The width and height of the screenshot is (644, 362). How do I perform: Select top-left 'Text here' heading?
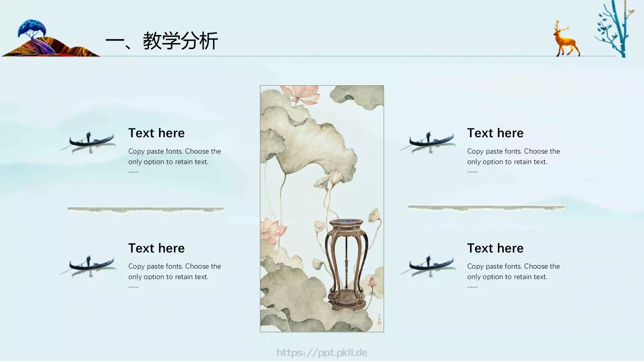[157, 133]
